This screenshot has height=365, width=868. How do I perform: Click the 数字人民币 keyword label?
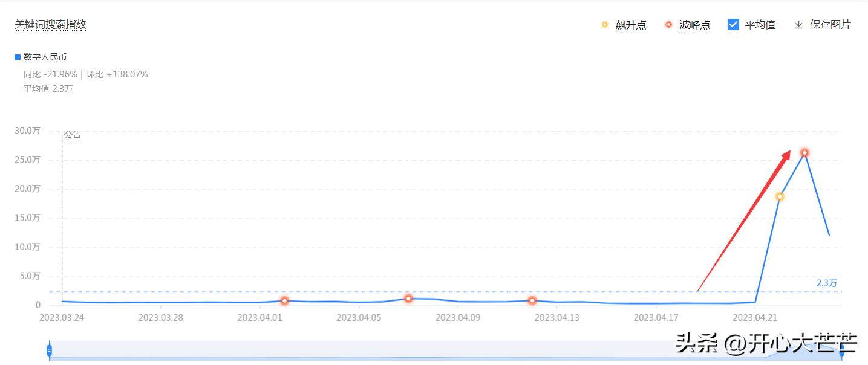tap(45, 57)
